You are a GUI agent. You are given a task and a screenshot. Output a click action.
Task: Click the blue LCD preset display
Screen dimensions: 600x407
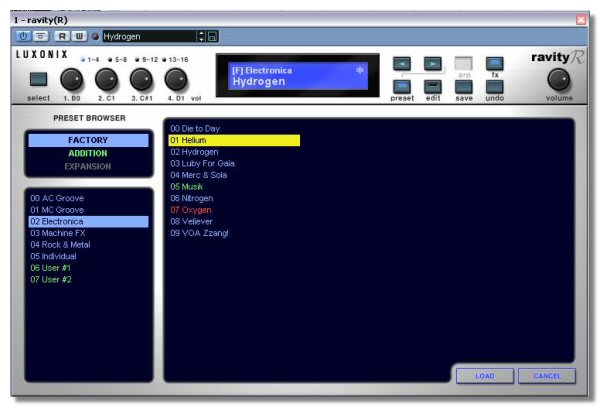298,76
